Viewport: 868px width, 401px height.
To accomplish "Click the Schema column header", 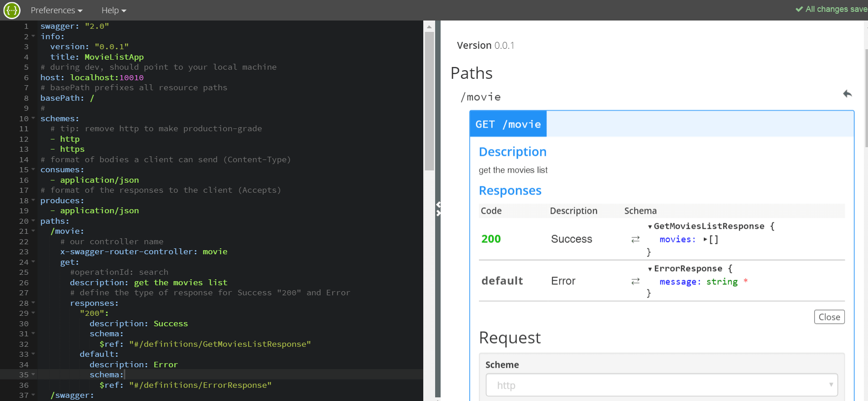I will pos(640,211).
